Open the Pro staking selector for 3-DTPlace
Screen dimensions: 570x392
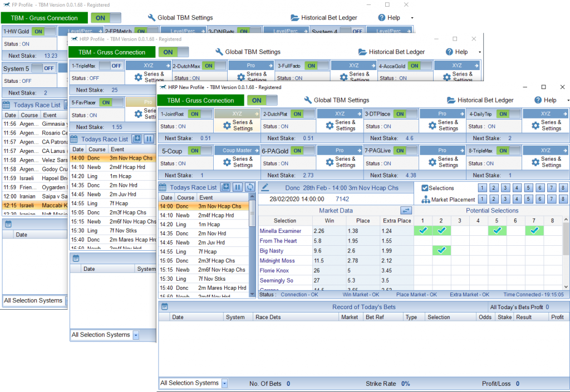click(443, 114)
